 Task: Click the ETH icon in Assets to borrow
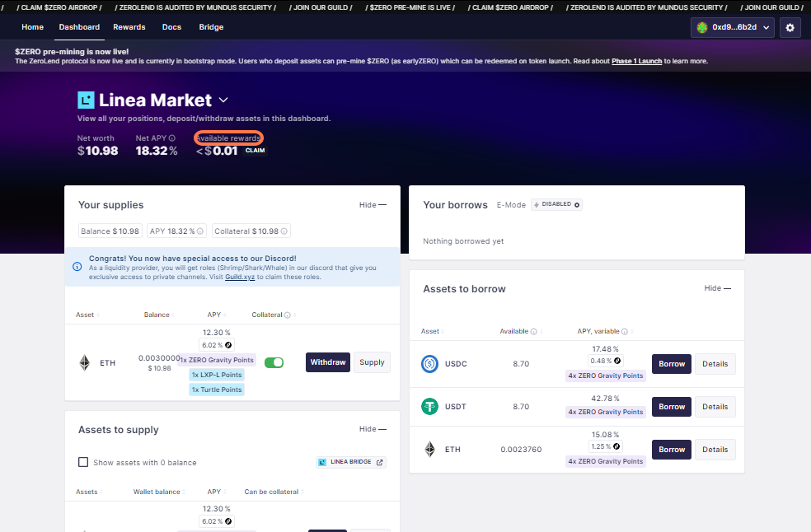[429, 450]
